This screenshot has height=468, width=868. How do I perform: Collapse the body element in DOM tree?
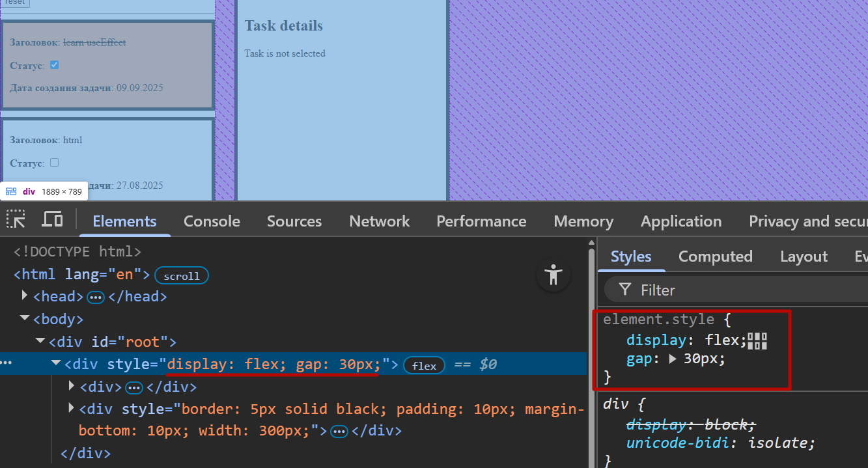pyautogui.click(x=25, y=318)
